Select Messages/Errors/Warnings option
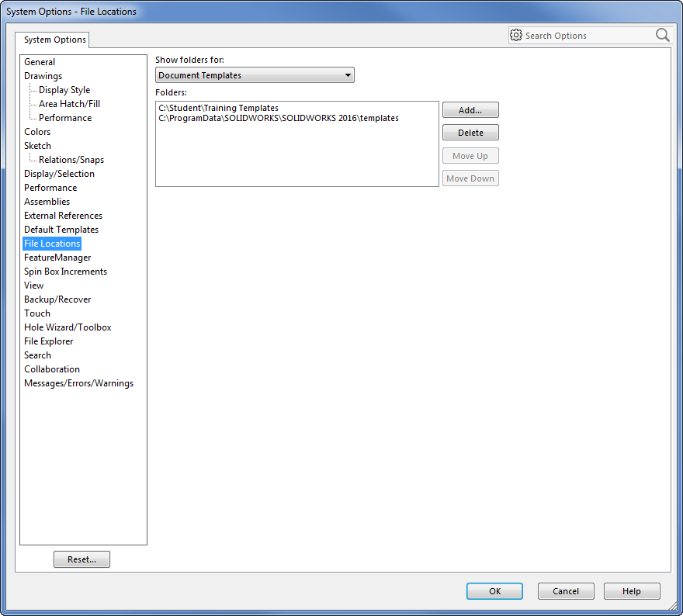The height and width of the screenshot is (616, 683). pos(79,383)
